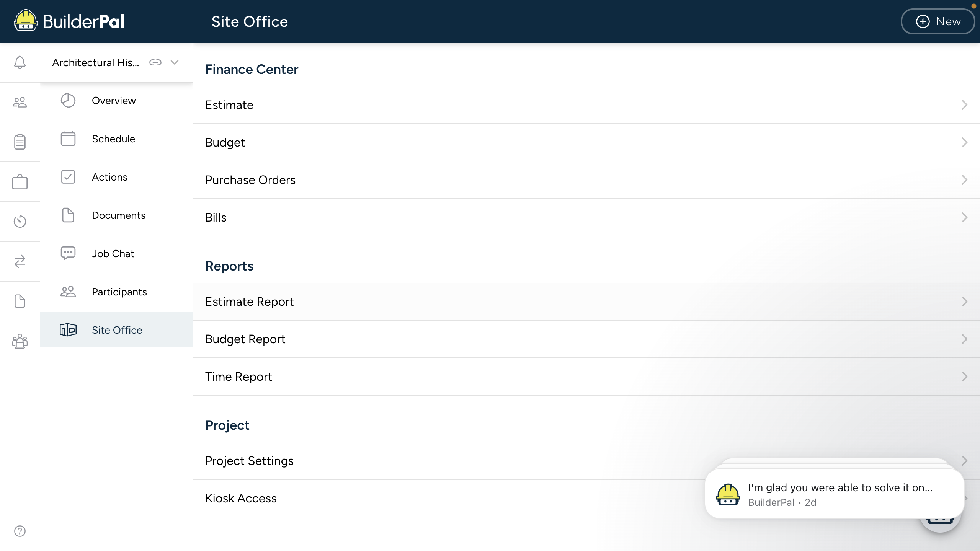
Task: Click the transfer arrows icon
Action: click(20, 261)
